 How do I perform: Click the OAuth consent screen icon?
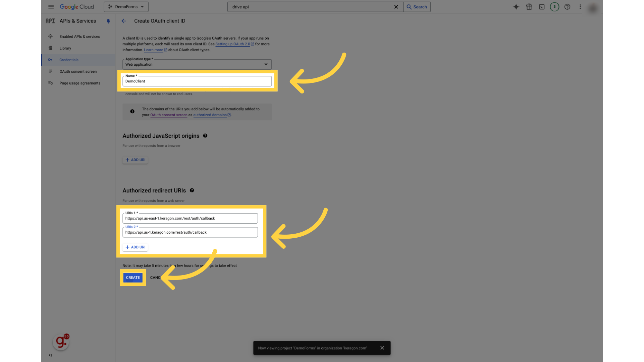click(50, 71)
